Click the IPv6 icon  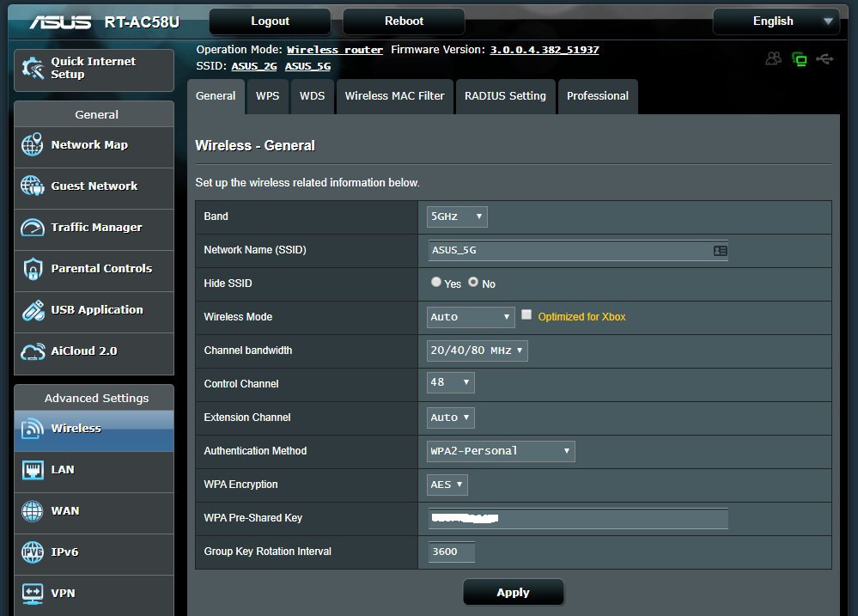click(x=33, y=552)
